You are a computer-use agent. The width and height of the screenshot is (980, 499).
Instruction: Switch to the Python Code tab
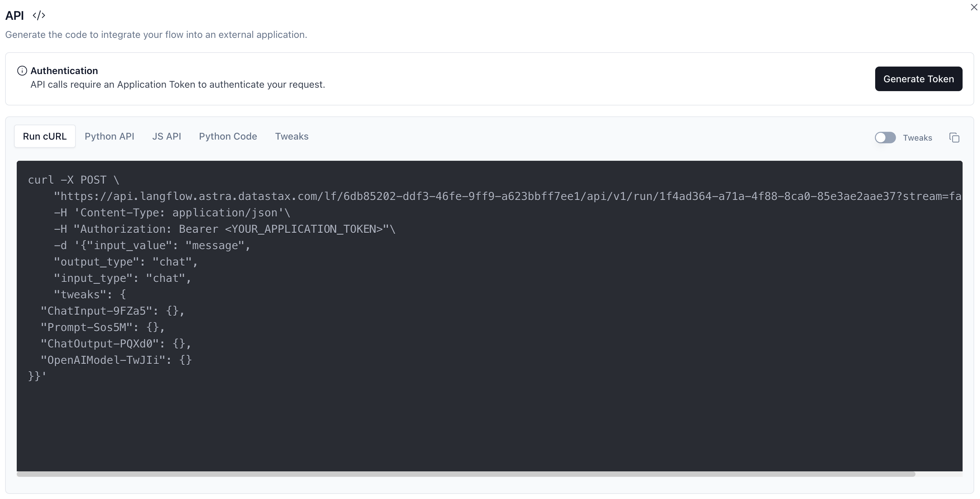point(228,136)
